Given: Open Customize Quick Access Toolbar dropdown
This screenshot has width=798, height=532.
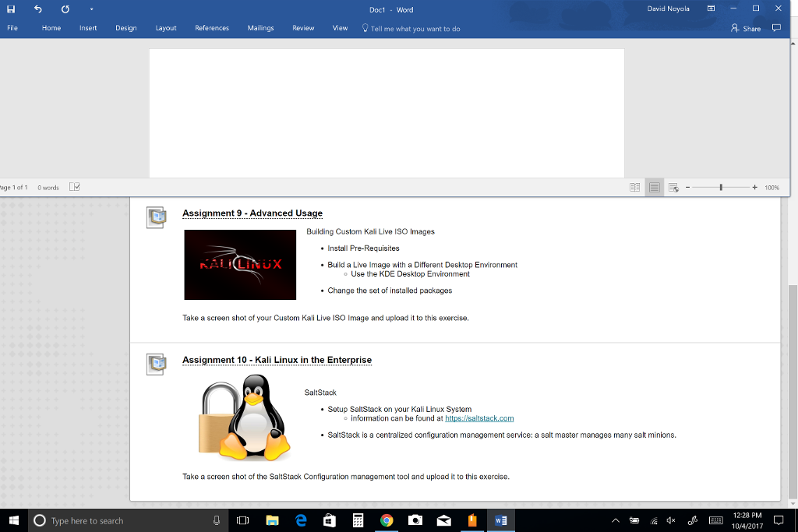Looking at the screenshot, I should 91,9.
